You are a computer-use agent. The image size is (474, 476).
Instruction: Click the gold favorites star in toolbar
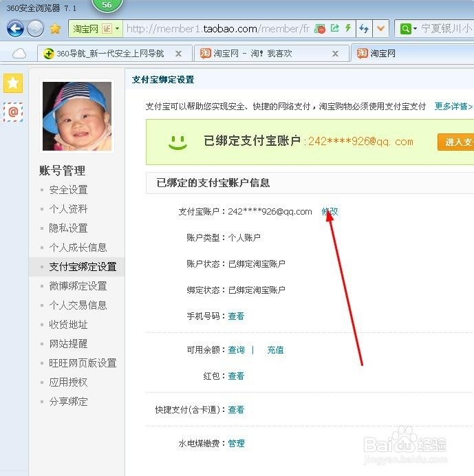coord(55,29)
